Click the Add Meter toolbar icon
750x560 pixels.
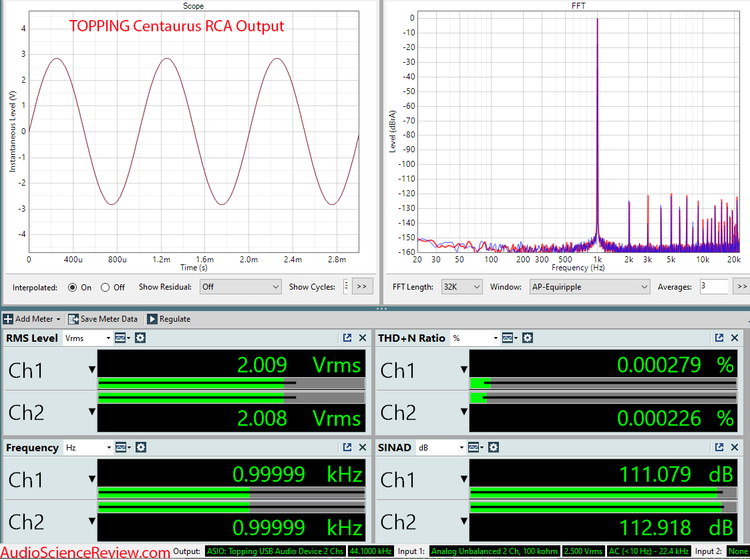coord(9,318)
